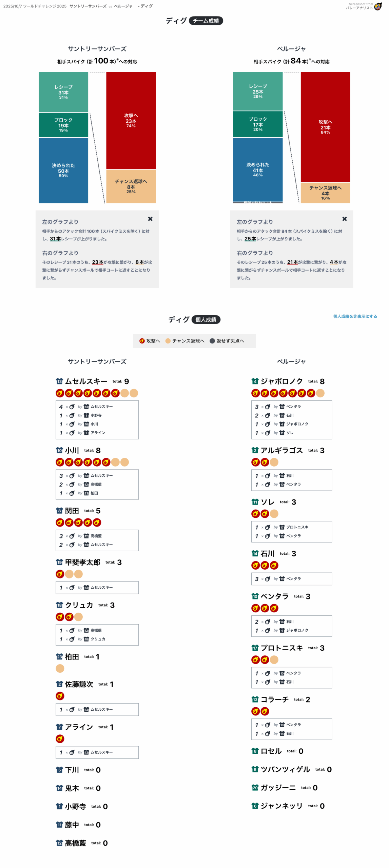This screenshot has height=868, width=389.
Task: Click the Suntory 決められた 50本 bar segment
Action: click(x=63, y=170)
